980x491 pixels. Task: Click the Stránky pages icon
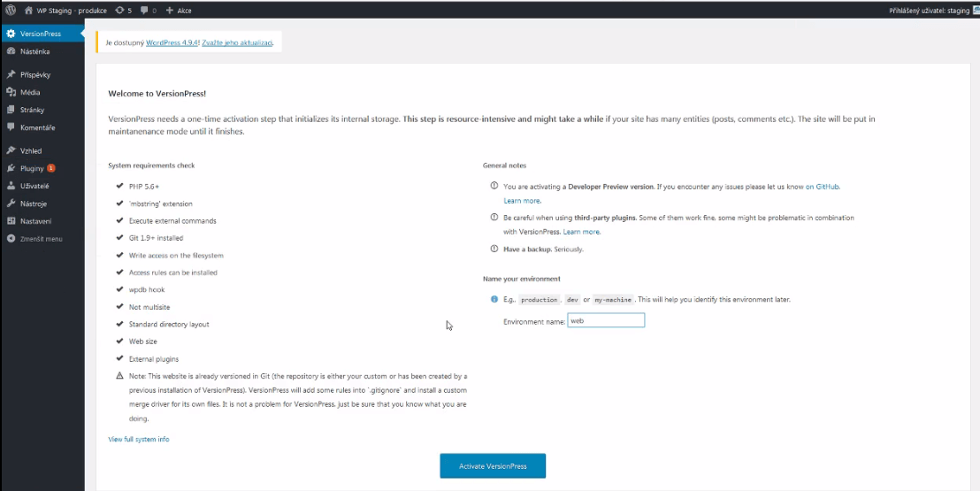point(11,110)
